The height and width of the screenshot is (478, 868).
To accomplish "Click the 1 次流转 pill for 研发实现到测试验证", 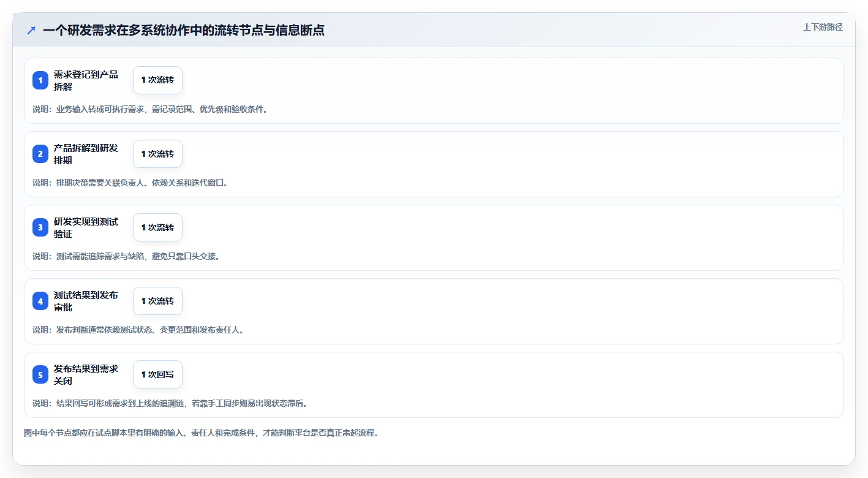I will (157, 227).
